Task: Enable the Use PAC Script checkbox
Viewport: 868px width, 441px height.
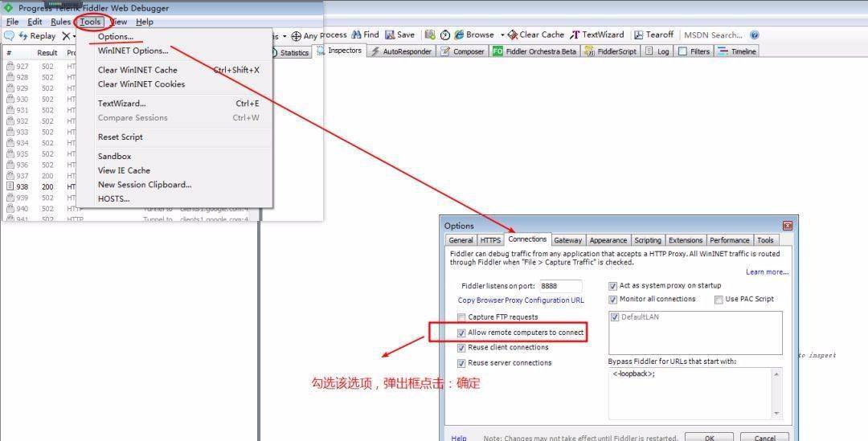Action: tap(719, 300)
